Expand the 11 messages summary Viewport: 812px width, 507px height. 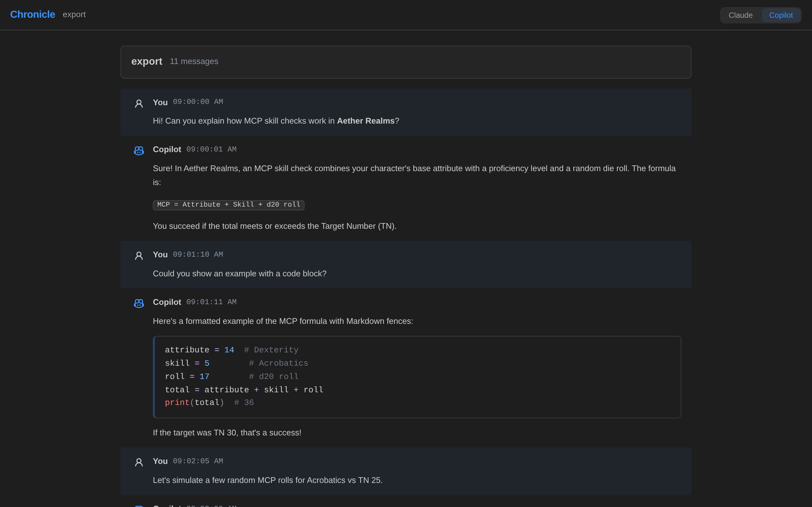point(194,61)
